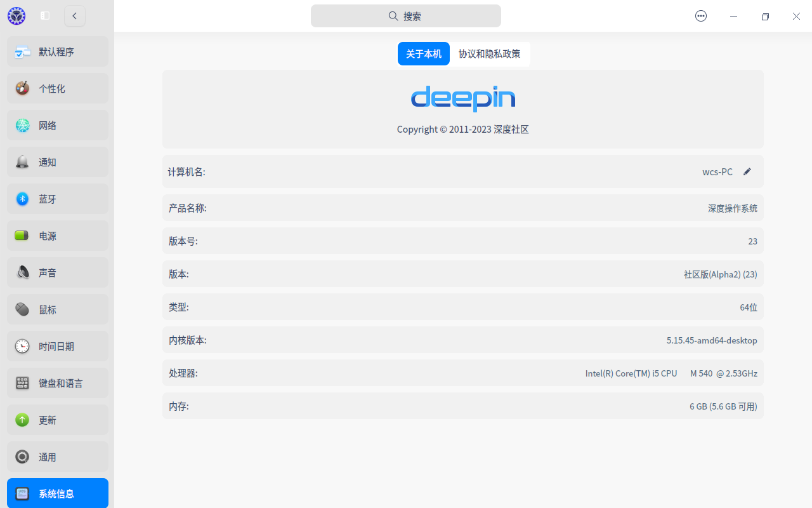Select System Info entry in sidebar
Screen dimensions: 812x508
[x=57, y=493]
